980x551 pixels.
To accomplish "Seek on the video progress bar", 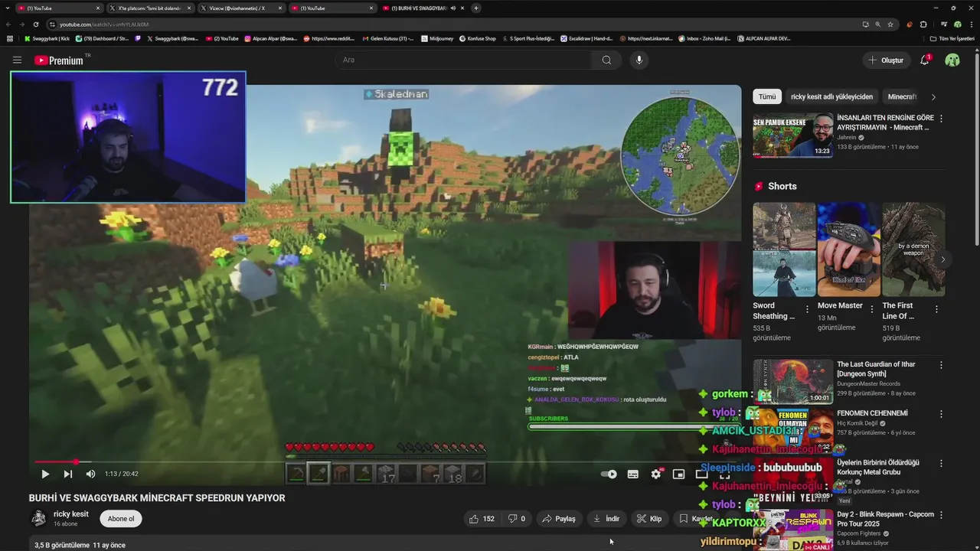I will click(385, 462).
